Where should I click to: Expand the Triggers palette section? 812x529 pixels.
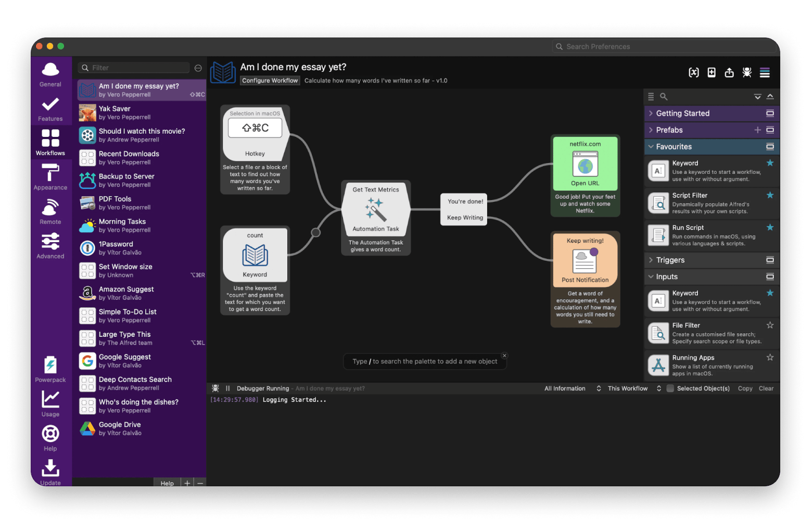click(670, 260)
